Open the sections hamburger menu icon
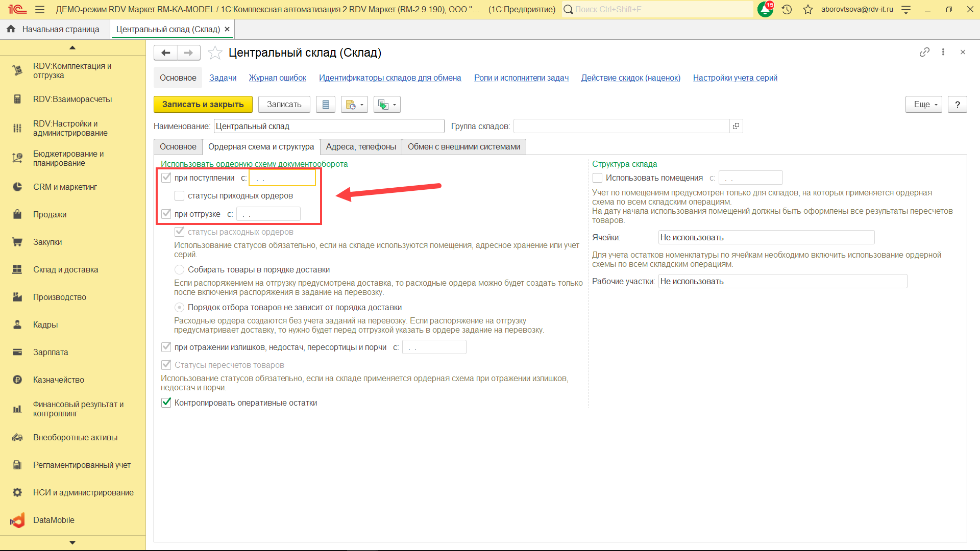Screen dimensions: 980x551 pyautogui.click(x=40, y=9)
